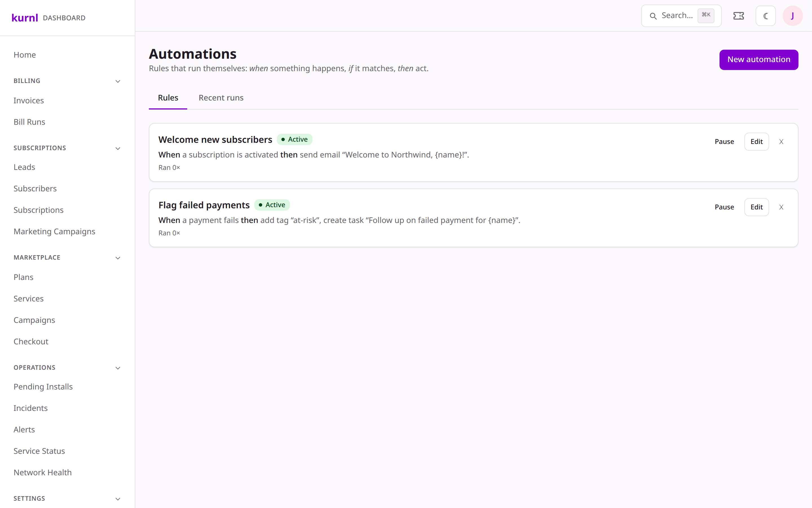Open Leads page
This screenshot has height=508, width=812.
point(24,167)
